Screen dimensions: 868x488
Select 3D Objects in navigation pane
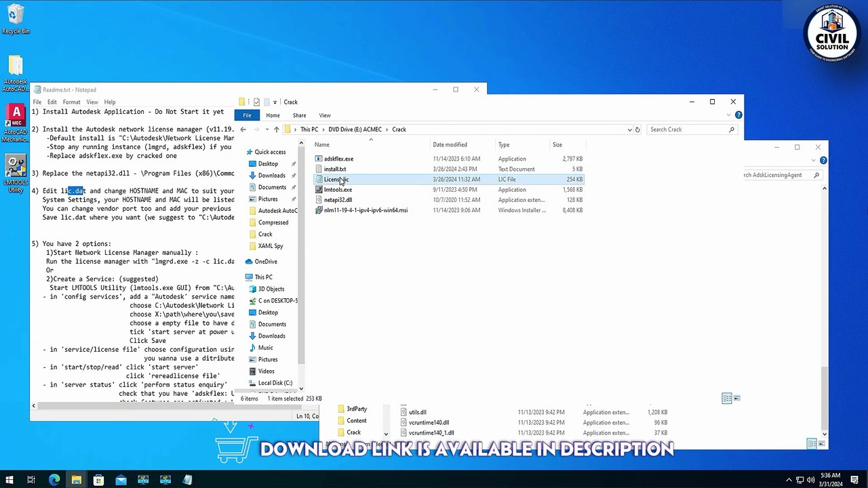click(x=271, y=289)
